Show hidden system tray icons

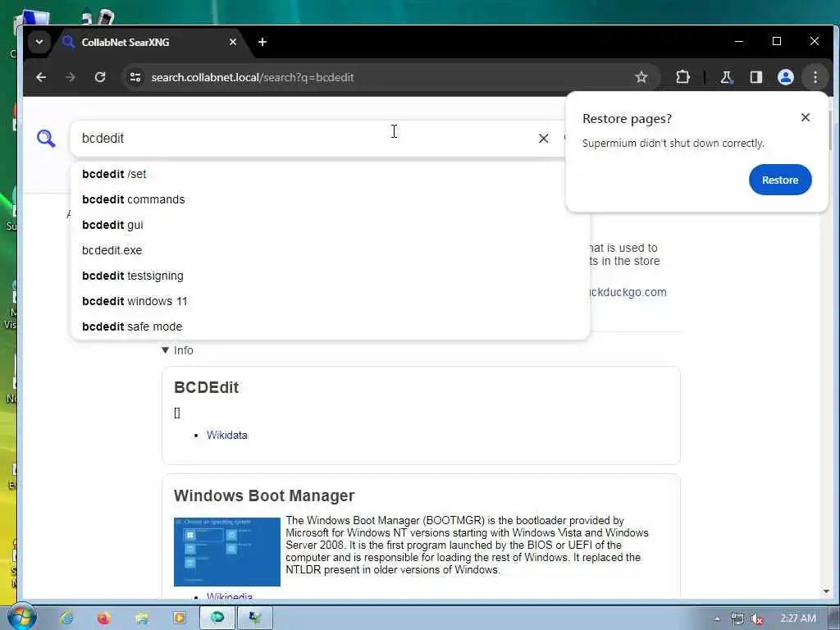coord(717,619)
